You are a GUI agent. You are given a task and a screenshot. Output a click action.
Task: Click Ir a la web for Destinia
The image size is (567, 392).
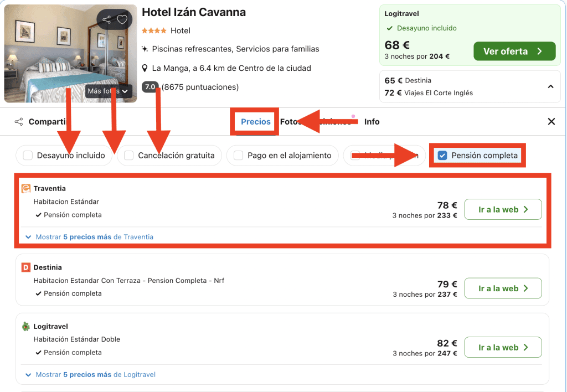point(503,288)
